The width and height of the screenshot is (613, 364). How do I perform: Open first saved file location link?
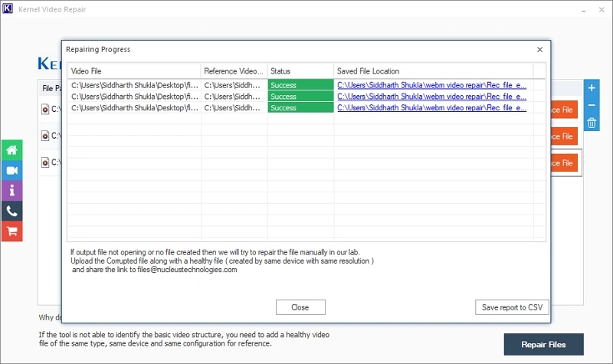coord(431,85)
